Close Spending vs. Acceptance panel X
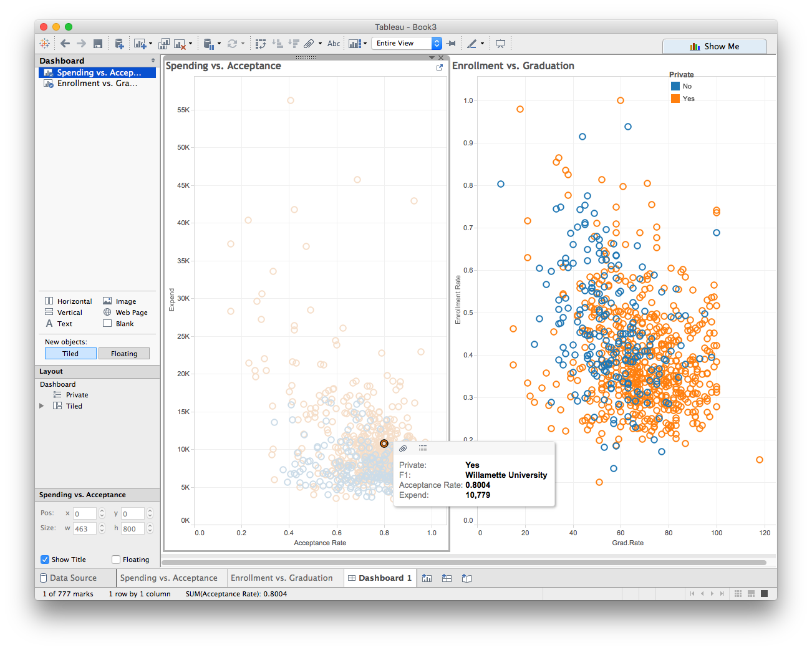The image size is (812, 650). point(441,57)
